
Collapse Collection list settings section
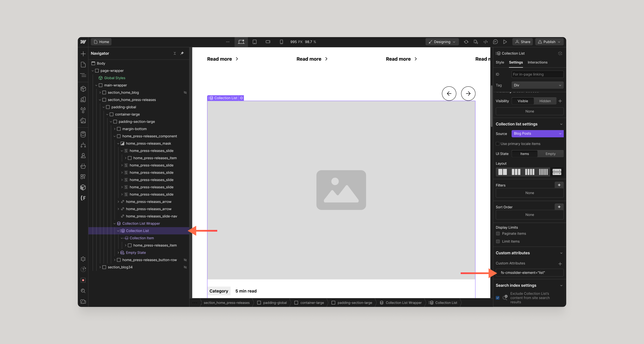561,124
